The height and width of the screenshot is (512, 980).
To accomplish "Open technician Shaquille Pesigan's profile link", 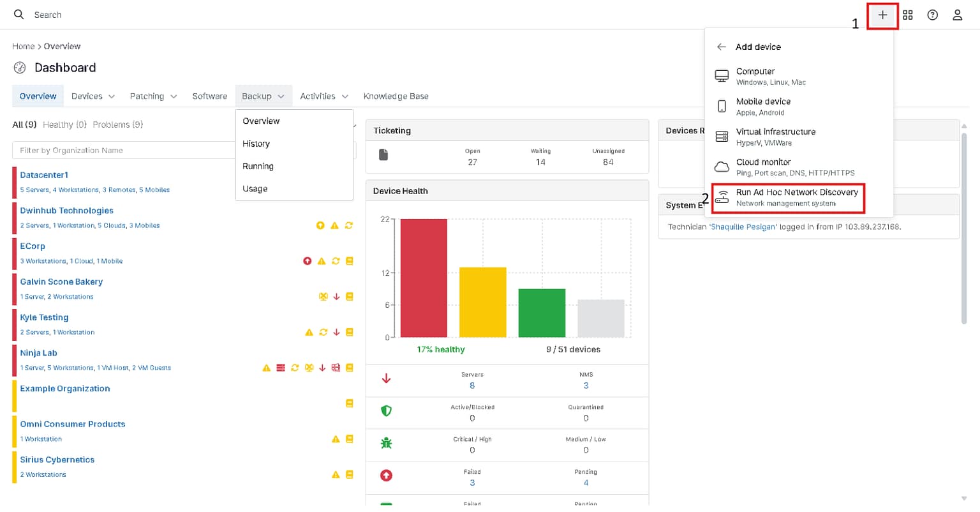I will [x=743, y=226].
